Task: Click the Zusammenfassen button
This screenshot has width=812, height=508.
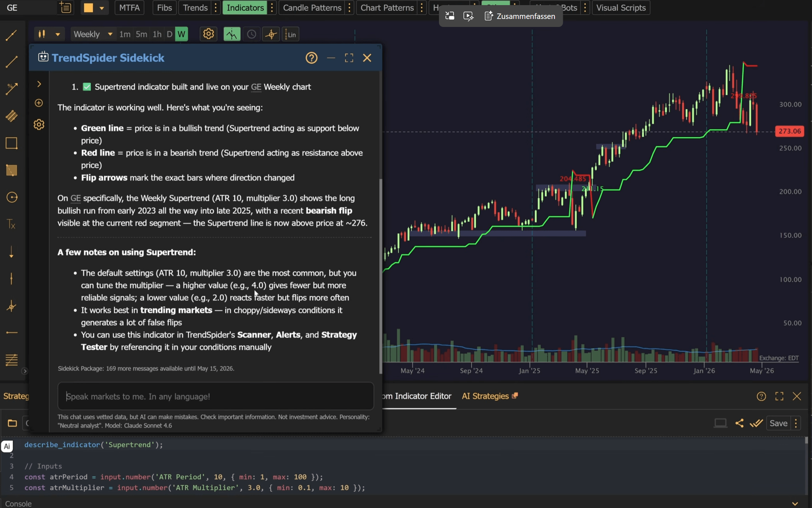Action: click(520, 16)
